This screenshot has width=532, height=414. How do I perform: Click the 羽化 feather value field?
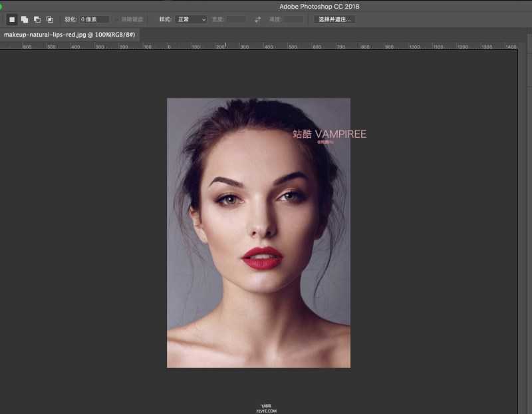[94, 19]
